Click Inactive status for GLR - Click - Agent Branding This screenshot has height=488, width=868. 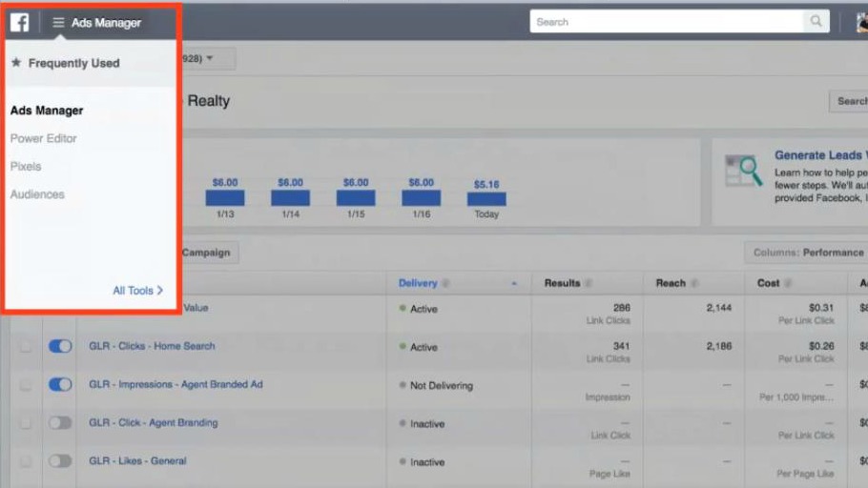[426, 424]
